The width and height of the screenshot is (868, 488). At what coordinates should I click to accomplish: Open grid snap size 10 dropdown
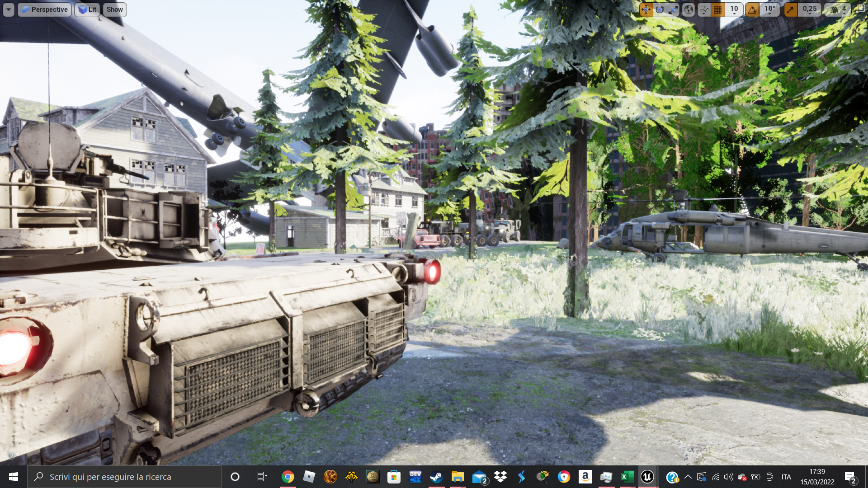734,9
